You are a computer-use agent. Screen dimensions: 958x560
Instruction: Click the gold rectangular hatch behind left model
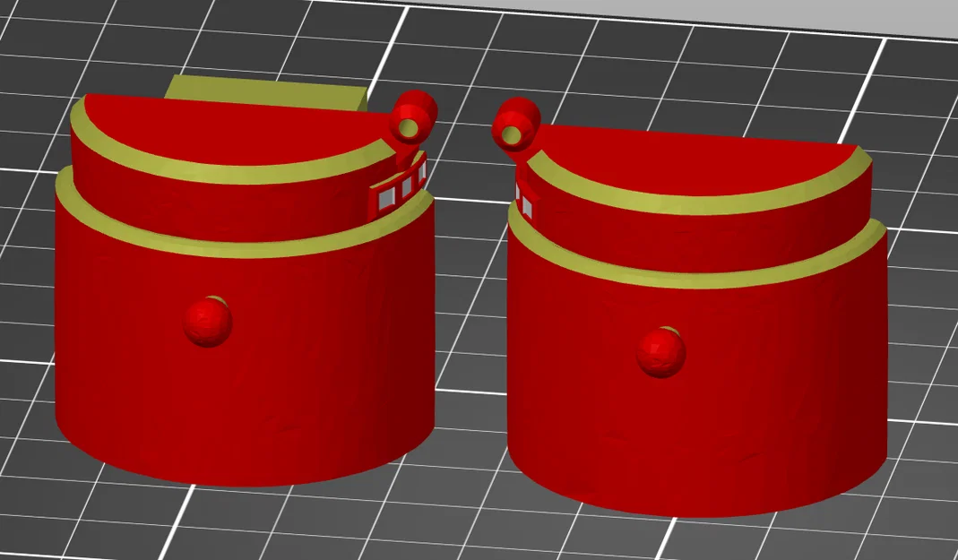[260, 88]
